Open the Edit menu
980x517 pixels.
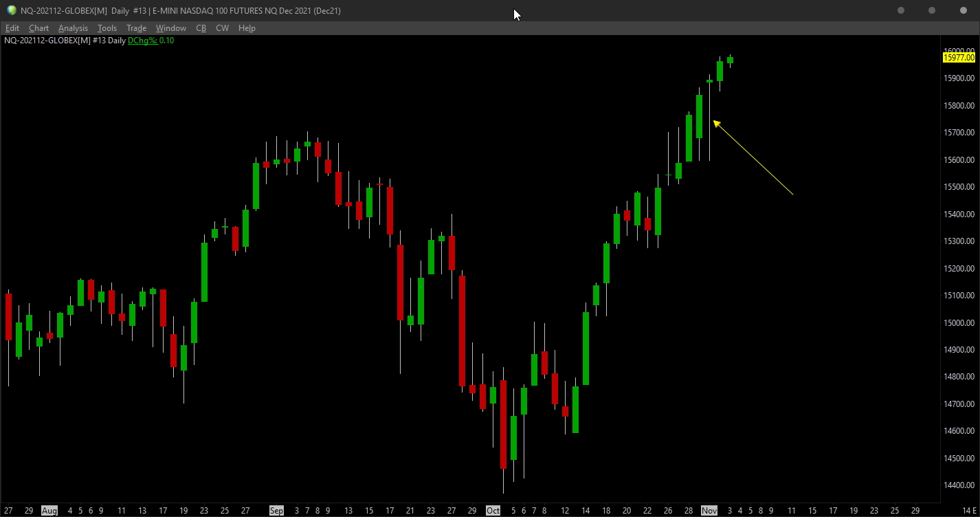pyautogui.click(x=12, y=28)
